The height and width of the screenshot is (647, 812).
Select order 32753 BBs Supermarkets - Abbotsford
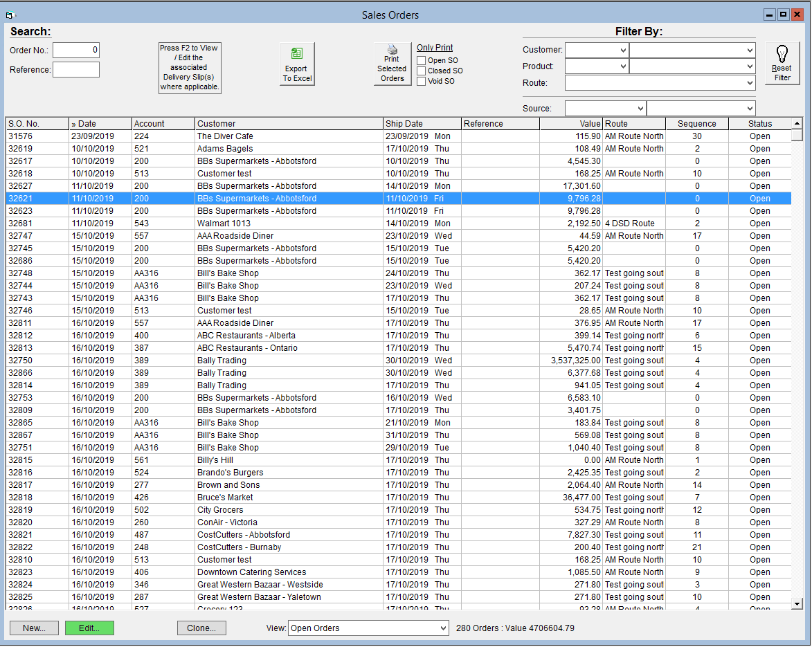(399, 397)
